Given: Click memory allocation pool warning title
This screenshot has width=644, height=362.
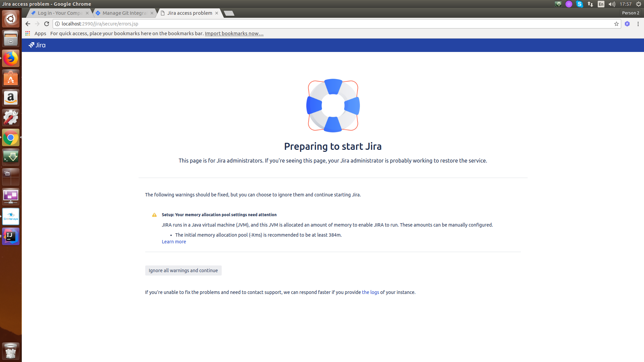Looking at the screenshot, I should pos(219,215).
